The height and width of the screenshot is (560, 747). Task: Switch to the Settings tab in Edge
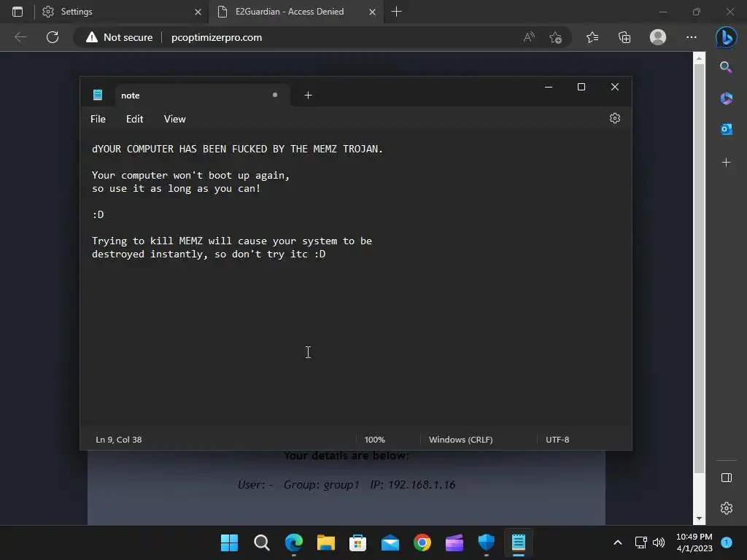click(121, 12)
